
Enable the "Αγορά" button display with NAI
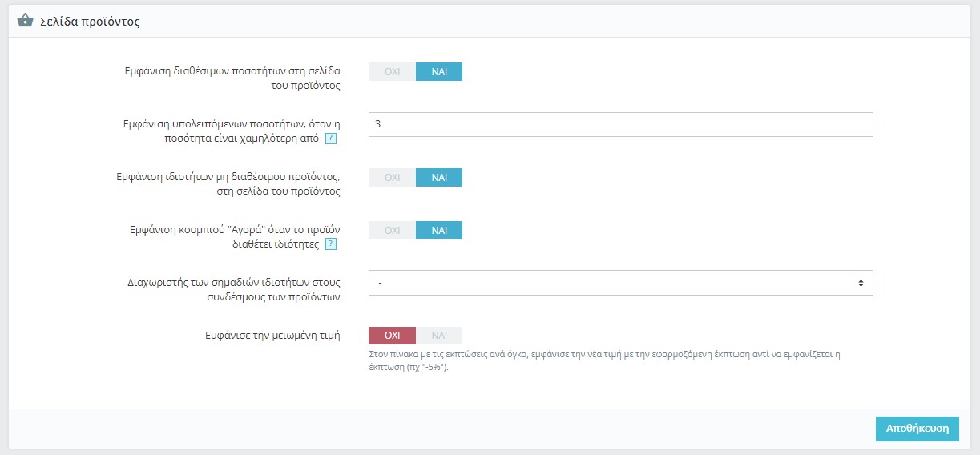439,230
